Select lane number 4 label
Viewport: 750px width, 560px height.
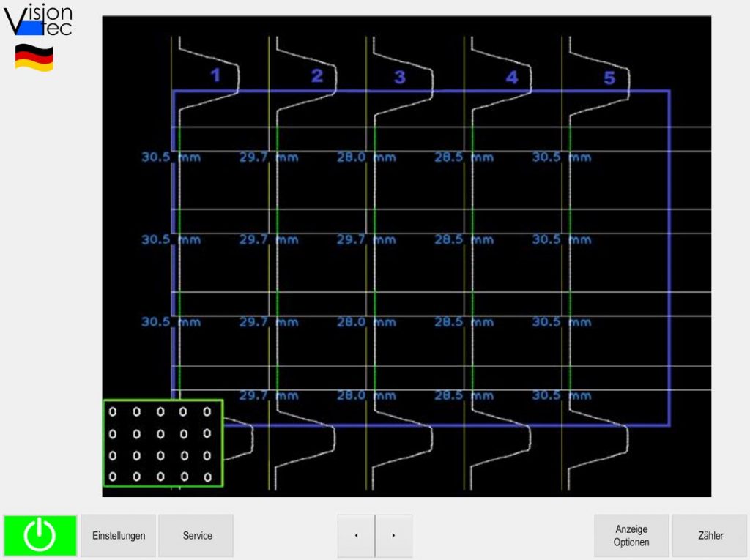tap(512, 77)
